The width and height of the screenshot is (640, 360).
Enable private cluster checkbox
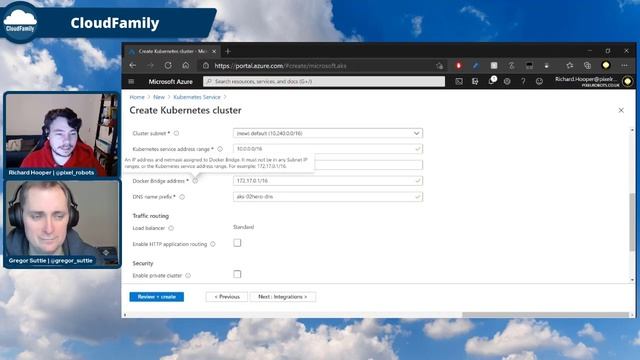[237, 274]
